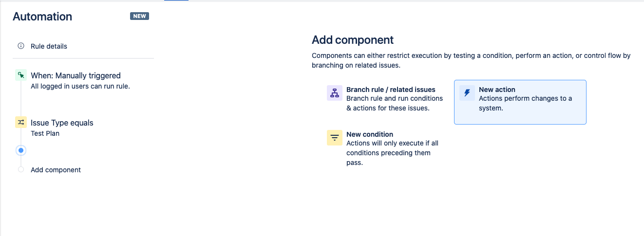Pick the yellow filter New condition icon

point(335,138)
